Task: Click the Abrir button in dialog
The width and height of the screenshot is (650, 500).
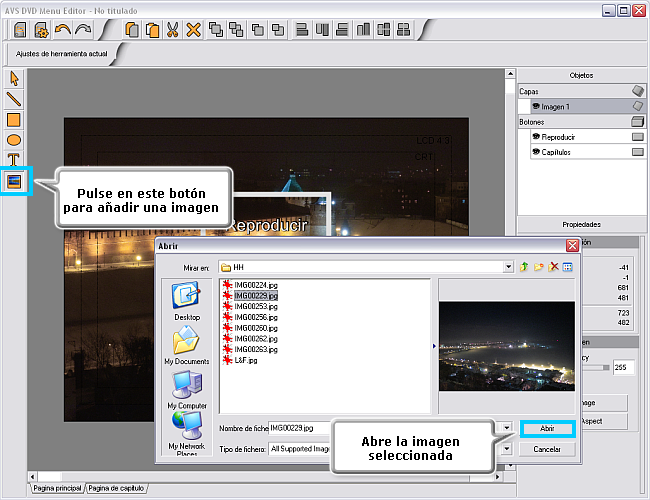Action: 547,429
